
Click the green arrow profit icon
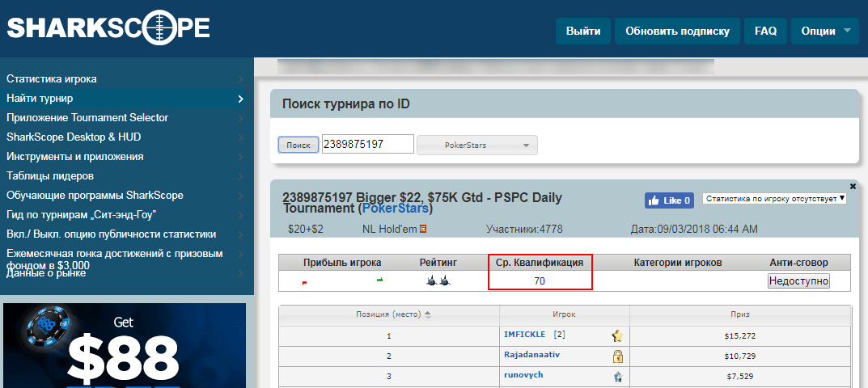[379, 280]
